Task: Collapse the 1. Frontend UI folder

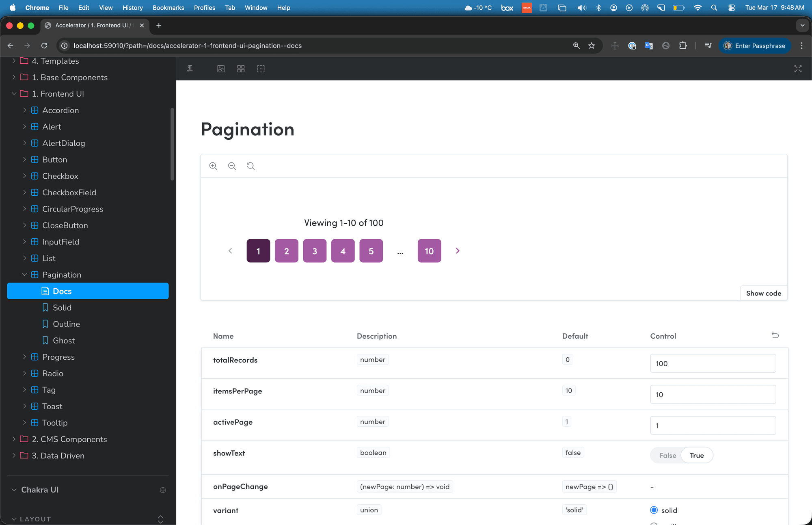Action: [x=14, y=94]
